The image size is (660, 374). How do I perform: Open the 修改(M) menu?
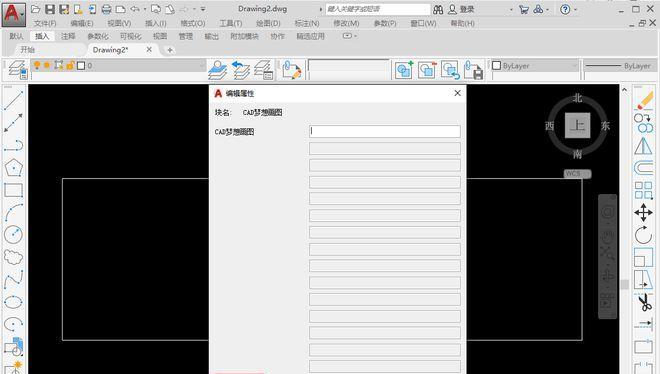(x=346, y=23)
